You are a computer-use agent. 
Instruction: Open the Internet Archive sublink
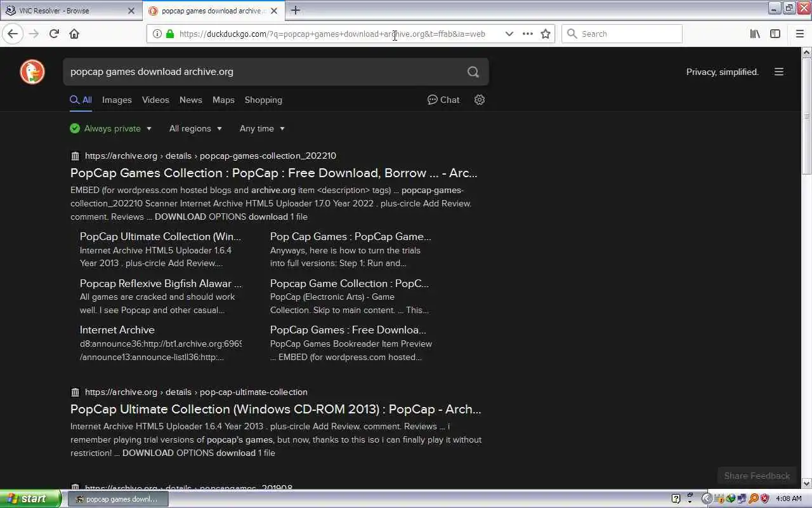[117, 330]
